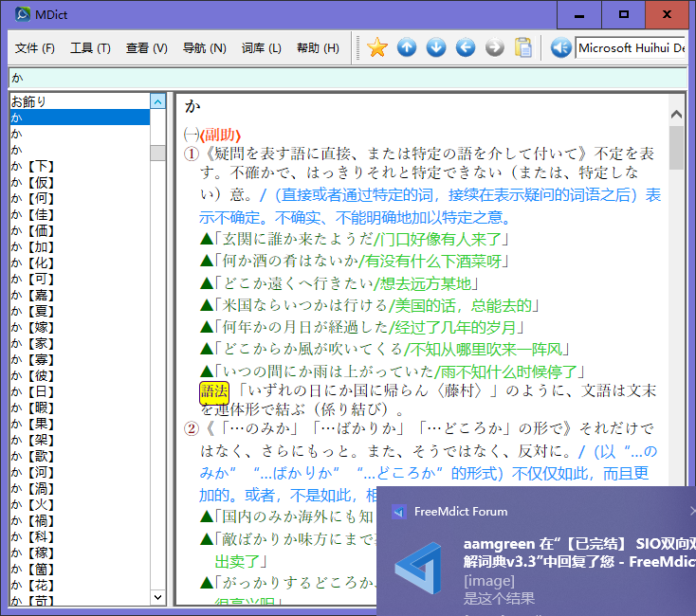Screen dimensions: 696x616
Task: Open the 词库 (L) menu
Action: pos(261,48)
